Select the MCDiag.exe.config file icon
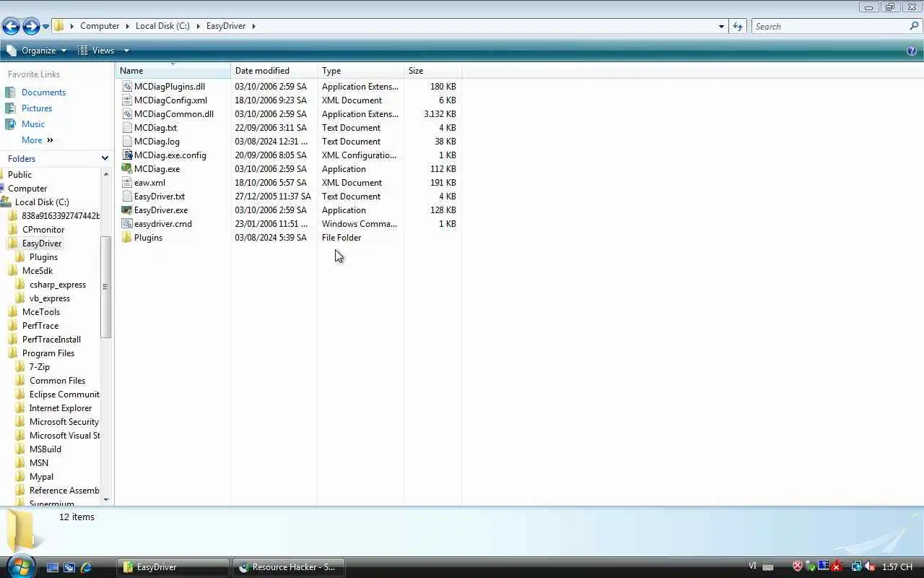 tap(127, 155)
